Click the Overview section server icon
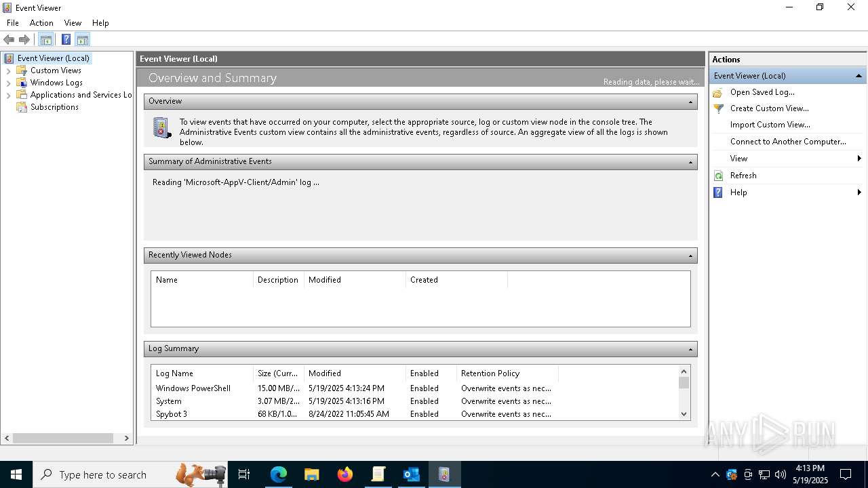The width and height of the screenshot is (868, 488). (x=162, y=128)
